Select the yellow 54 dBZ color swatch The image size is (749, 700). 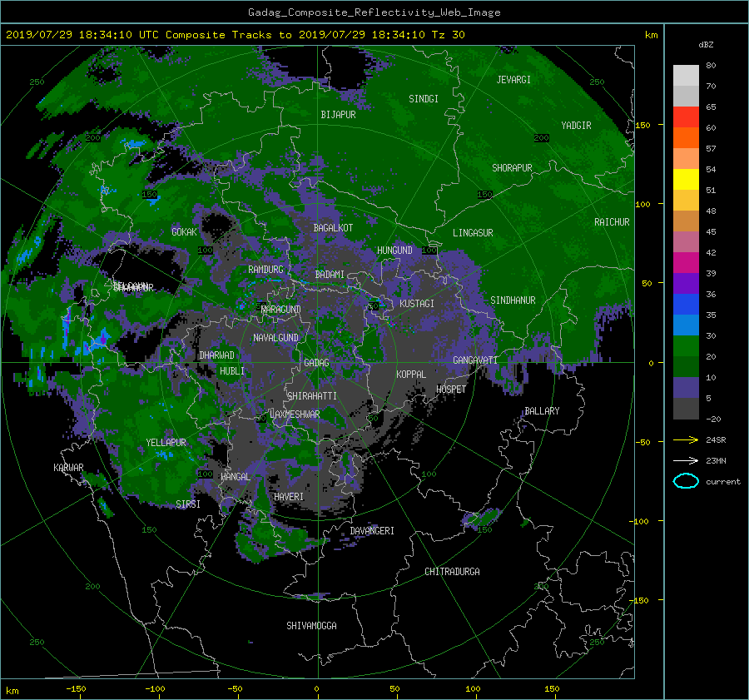pos(686,180)
